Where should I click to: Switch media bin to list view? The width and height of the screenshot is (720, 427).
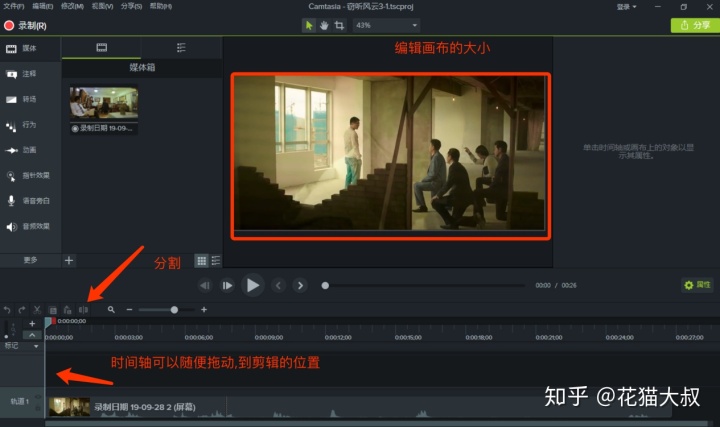[216, 261]
